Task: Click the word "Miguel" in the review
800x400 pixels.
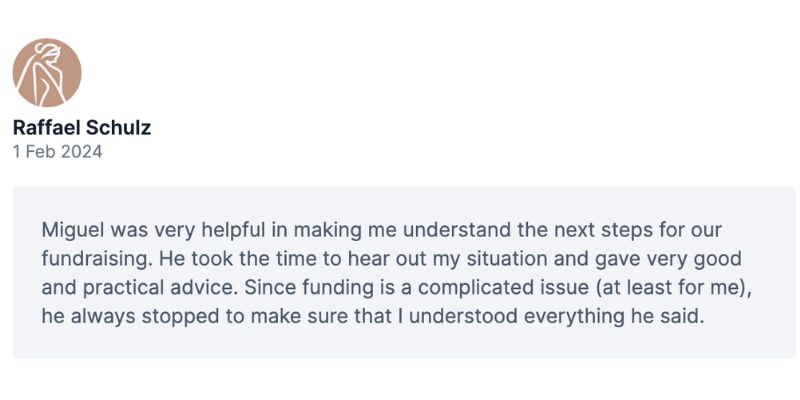Action: pos(72,227)
